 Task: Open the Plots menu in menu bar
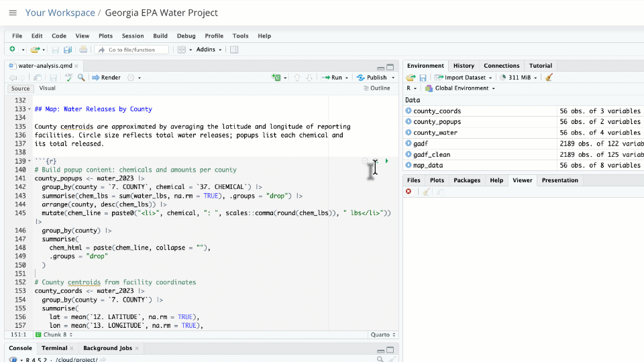105,36
